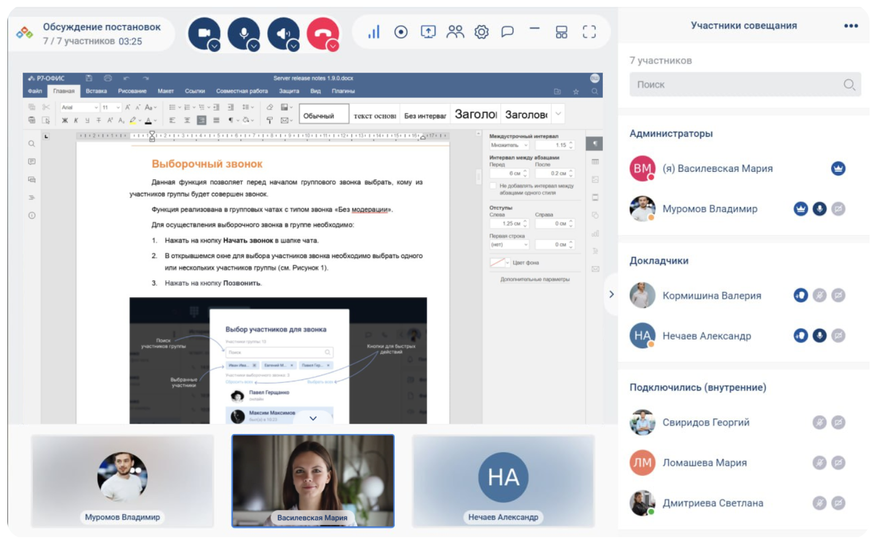Click the red hang up call button

tap(321, 32)
